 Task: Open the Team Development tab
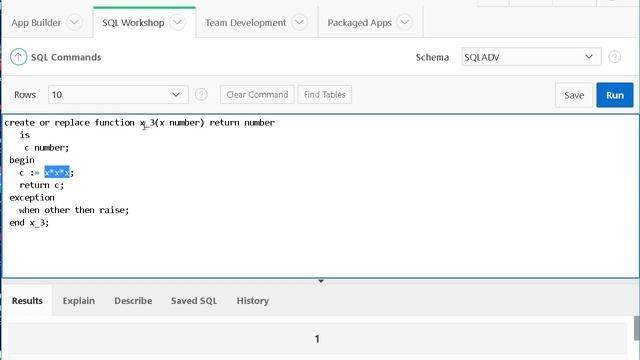(x=245, y=23)
